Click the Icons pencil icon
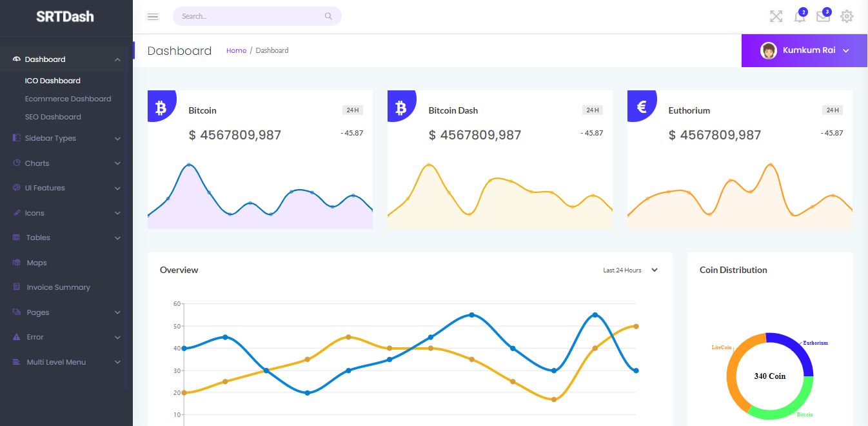Viewport: 868px width, 426px height. pos(17,213)
